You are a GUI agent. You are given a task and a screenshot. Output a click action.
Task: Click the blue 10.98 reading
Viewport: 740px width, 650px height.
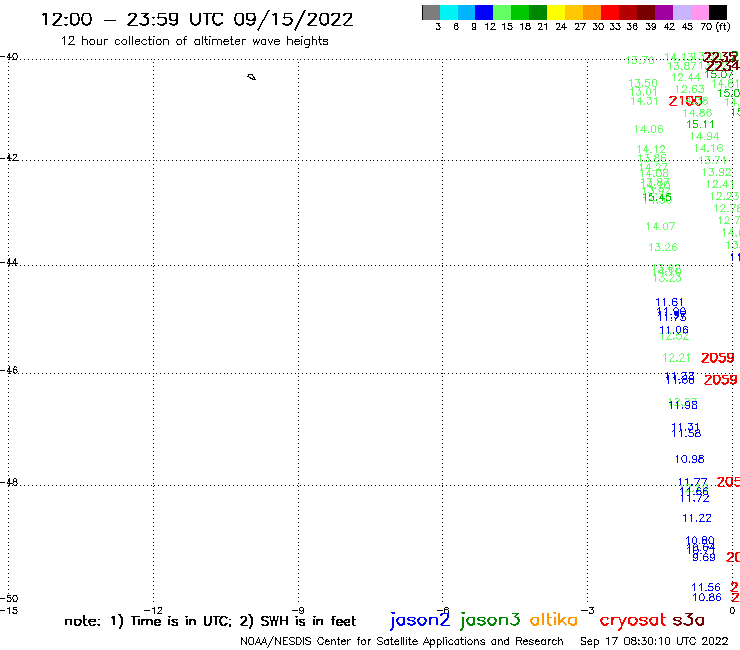tap(689, 459)
